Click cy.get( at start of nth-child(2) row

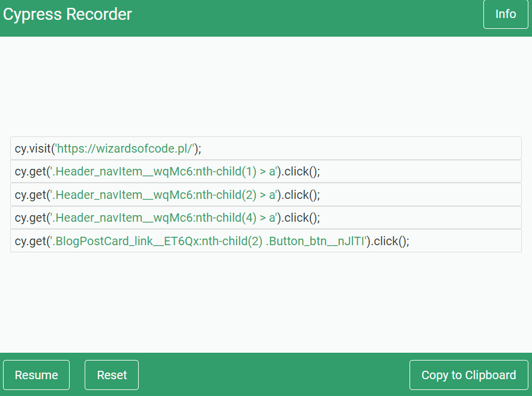[x=32, y=195]
